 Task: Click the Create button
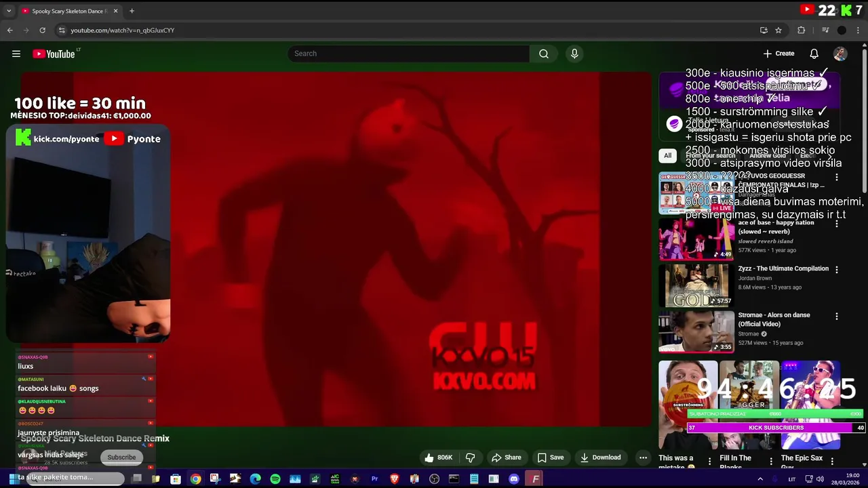tap(778, 54)
